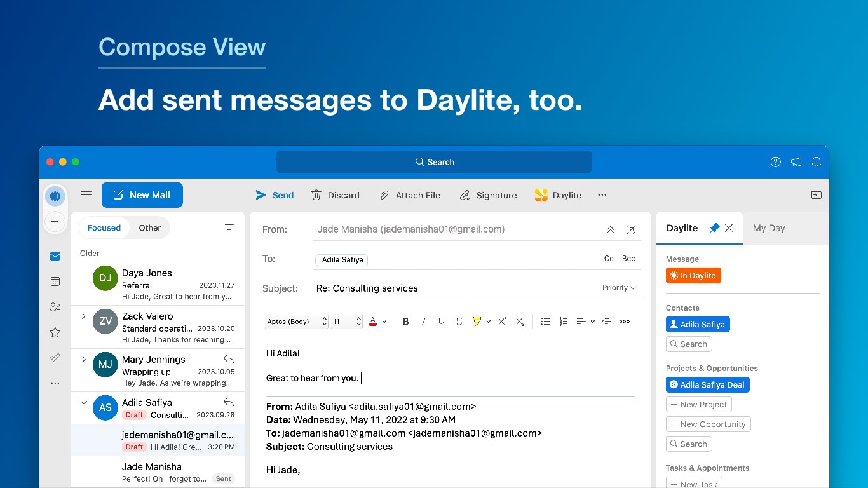Click the Help question mark icon
The image size is (868, 488).
click(775, 162)
